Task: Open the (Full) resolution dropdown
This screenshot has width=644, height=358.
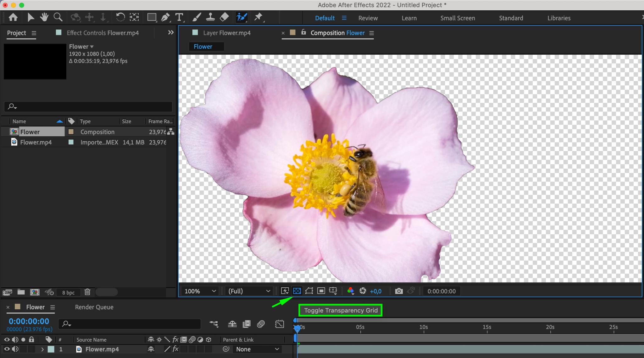Action: click(249, 291)
